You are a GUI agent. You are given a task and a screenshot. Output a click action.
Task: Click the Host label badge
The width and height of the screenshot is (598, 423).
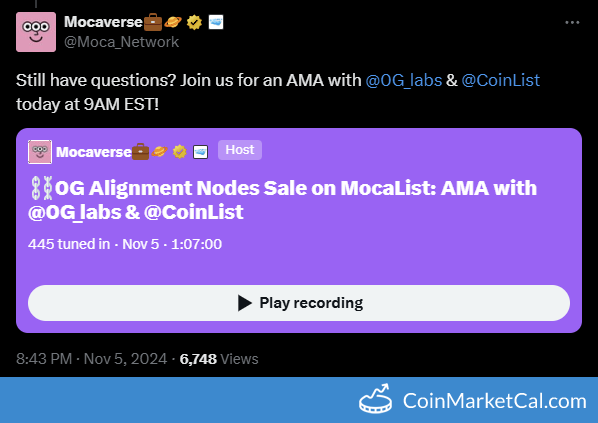click(240, 150)
